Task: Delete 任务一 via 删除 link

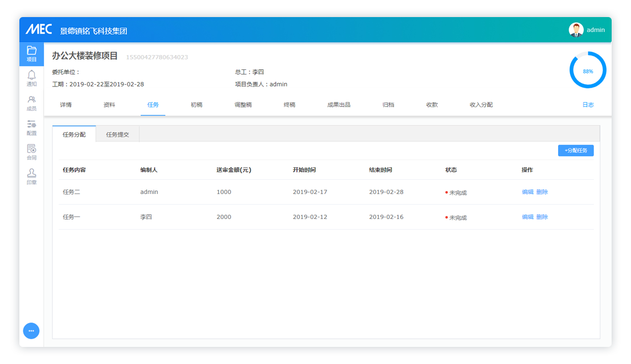Action: [x=542, y=217]
